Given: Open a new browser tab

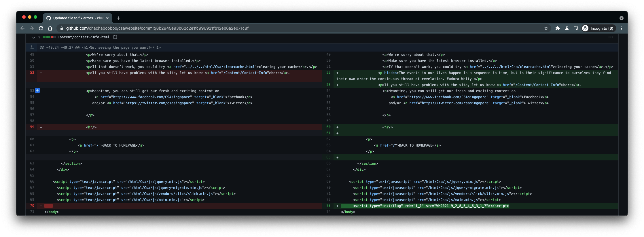Looking at the screenshot, I should (x=118, y=18).
